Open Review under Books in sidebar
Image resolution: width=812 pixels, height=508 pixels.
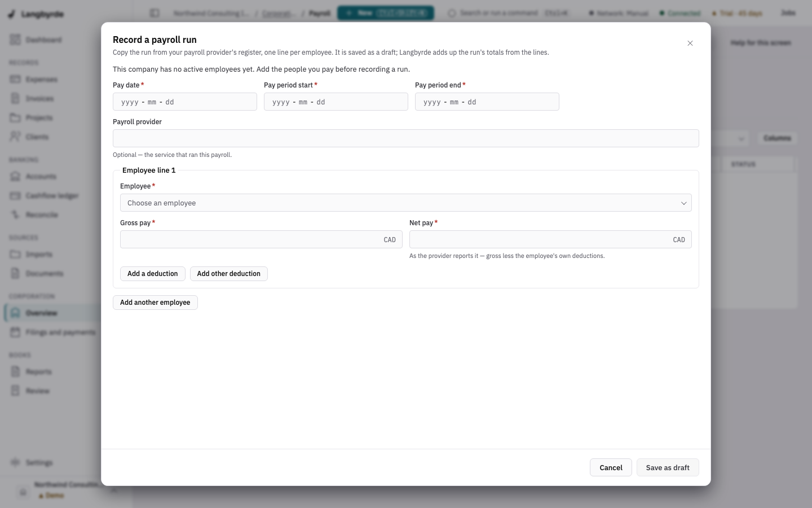pos(52,391)
